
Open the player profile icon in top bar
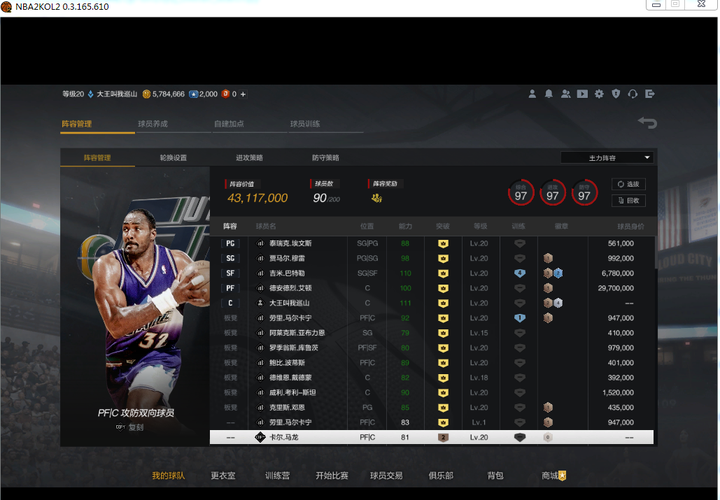[532, 94]
